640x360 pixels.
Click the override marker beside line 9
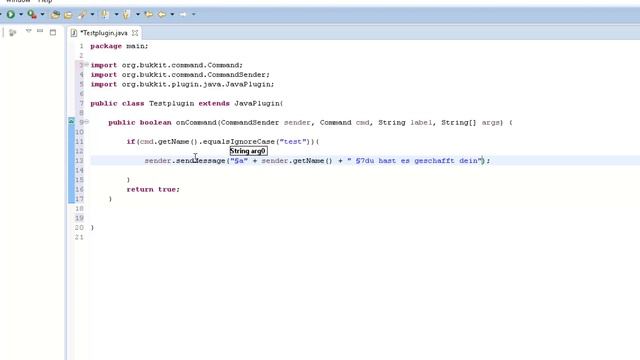point(71,122)
